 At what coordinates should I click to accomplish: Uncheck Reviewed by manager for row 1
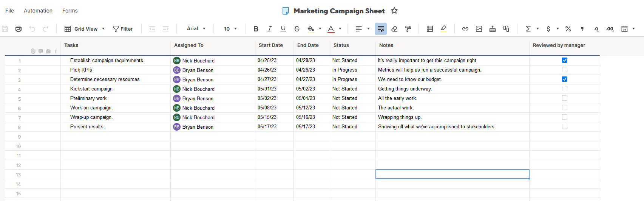[565, 60]
